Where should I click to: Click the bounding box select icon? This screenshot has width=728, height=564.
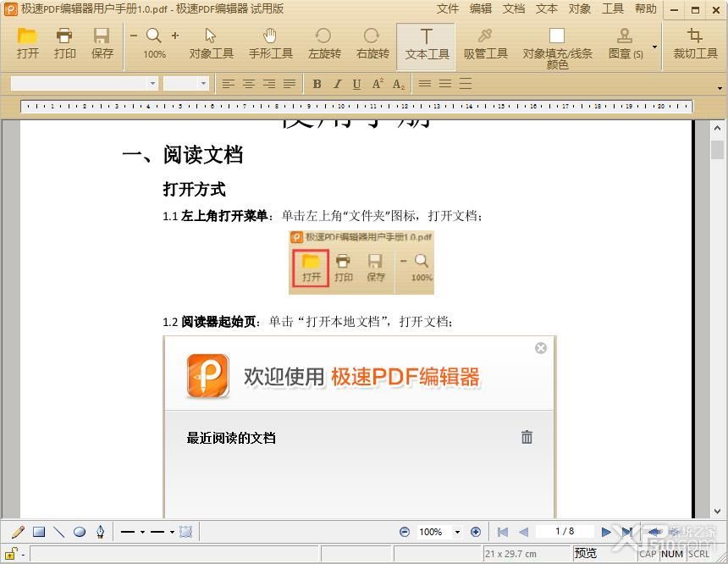click(x=185, y=532)
